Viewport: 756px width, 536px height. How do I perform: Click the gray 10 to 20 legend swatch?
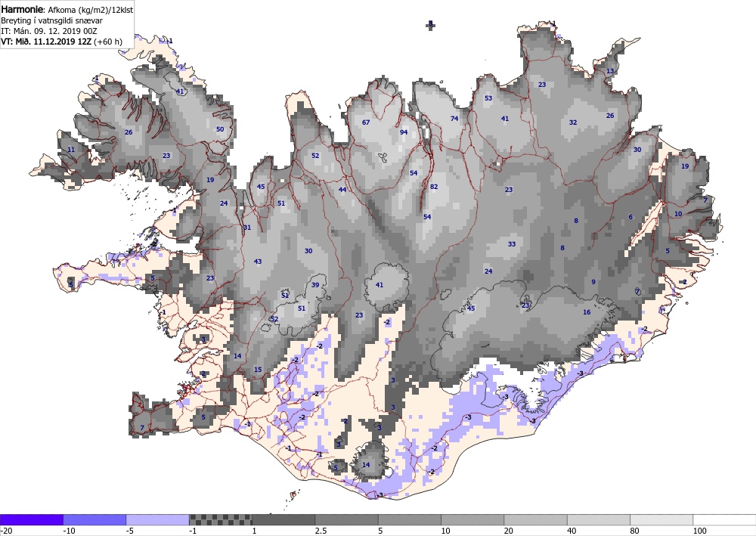(x=472, y=519)
